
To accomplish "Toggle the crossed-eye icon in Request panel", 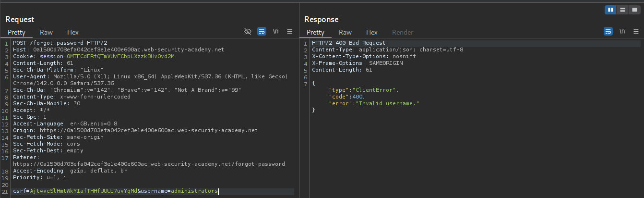I will coord(248,32).
